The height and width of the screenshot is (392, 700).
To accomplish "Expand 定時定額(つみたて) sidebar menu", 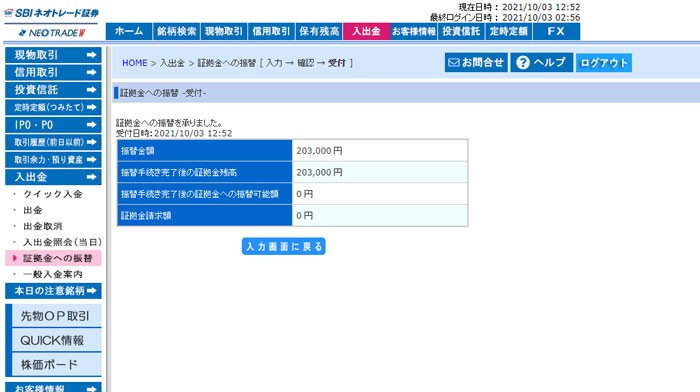I will 53,107.
